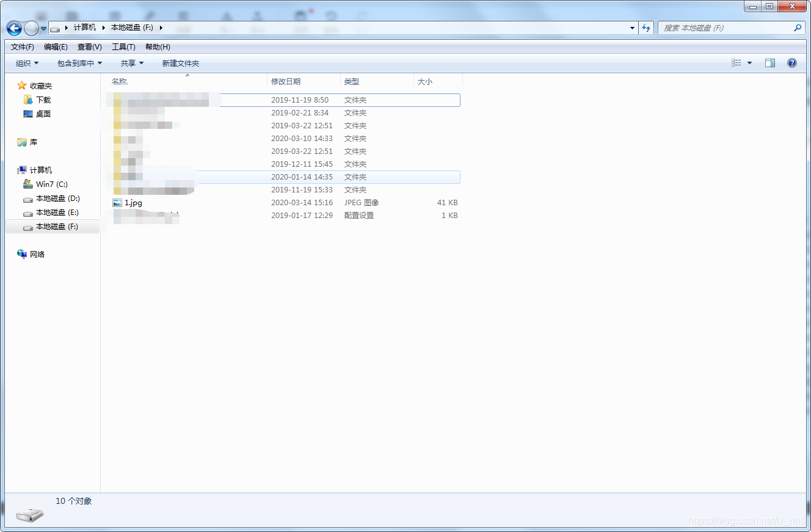Select folder dated 2019-12-11 15:45
This screenshot has width=811, height=532.
(284, 164)
